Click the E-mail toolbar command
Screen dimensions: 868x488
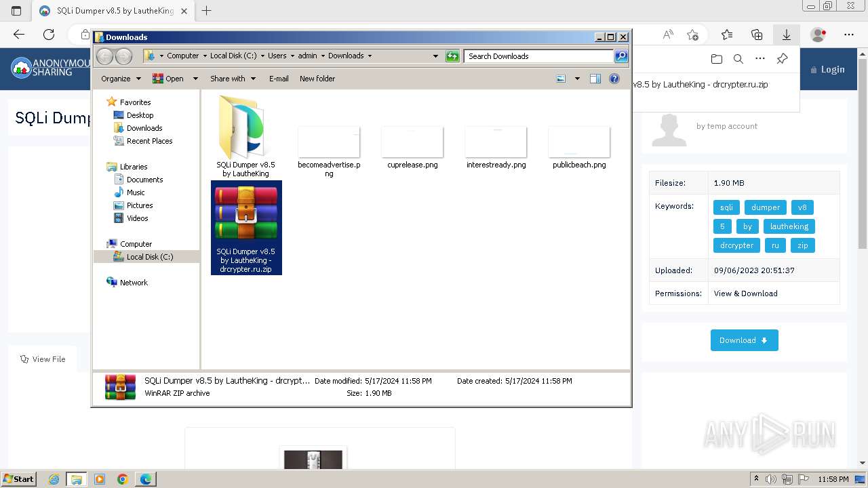click(279, 79)
